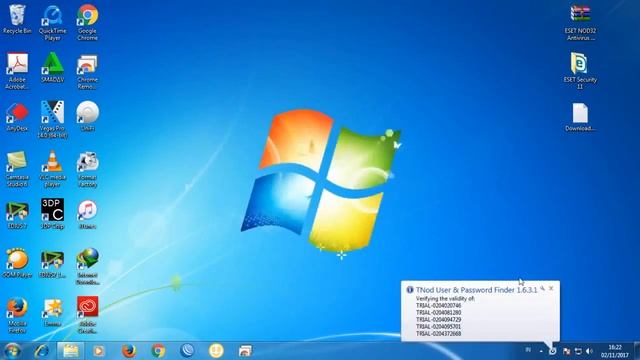640x360 pixels.
Task: Click the IN language indicator
Action: tap(528, 350)
